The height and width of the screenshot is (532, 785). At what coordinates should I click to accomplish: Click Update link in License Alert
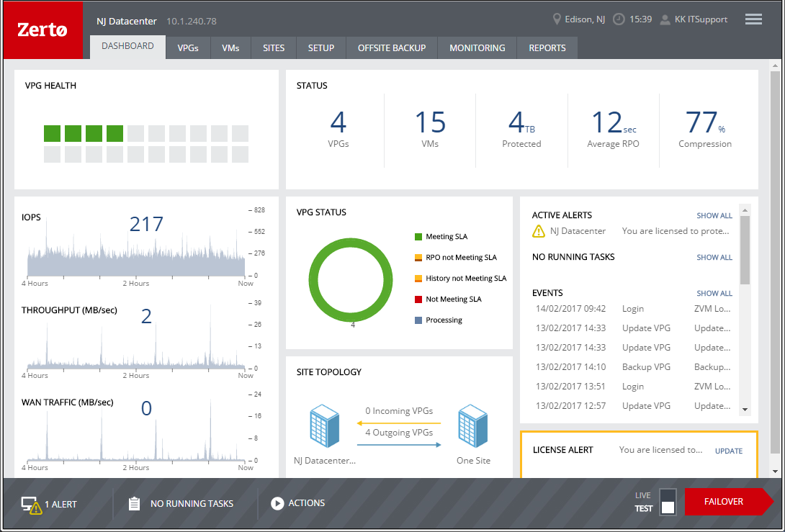[x=728, y=451]
